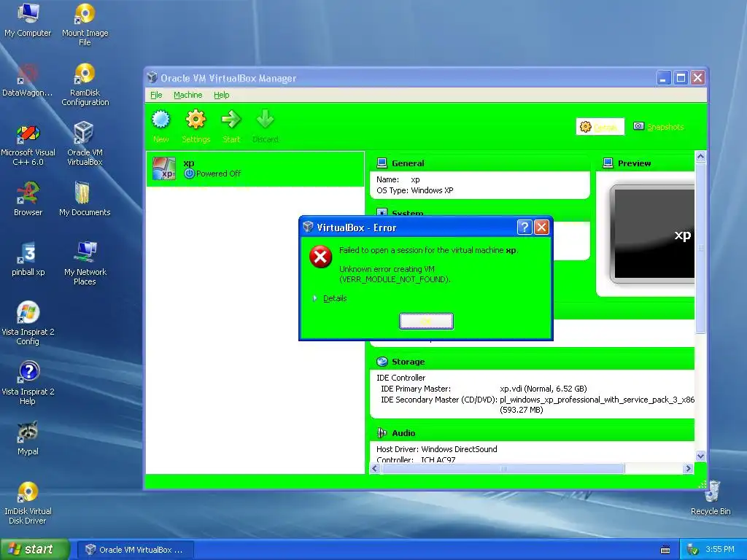Select the Mypal raccoon desktop icon
Viewport: 747px width, 560px height.
pos(28,438)
